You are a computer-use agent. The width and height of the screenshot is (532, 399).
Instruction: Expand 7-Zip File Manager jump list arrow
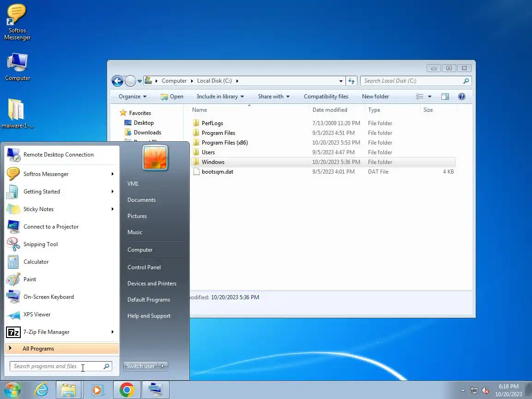coord(113,332)
